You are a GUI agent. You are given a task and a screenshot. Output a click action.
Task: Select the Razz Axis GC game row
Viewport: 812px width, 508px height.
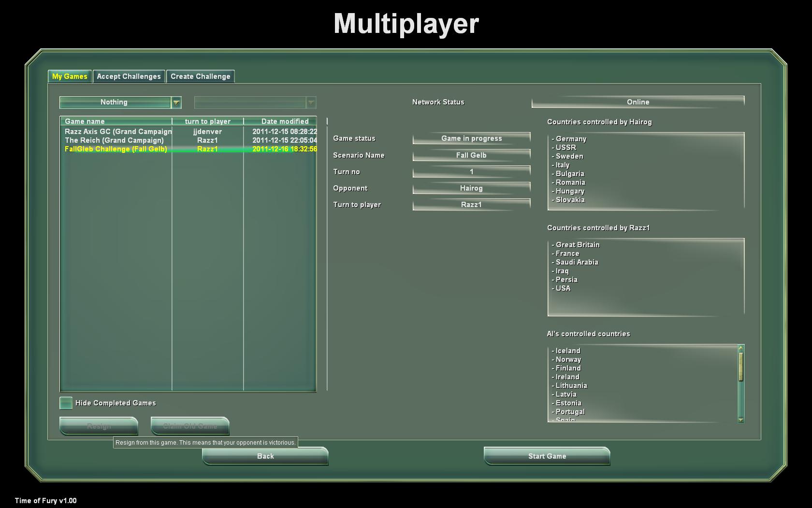[188, 132]
